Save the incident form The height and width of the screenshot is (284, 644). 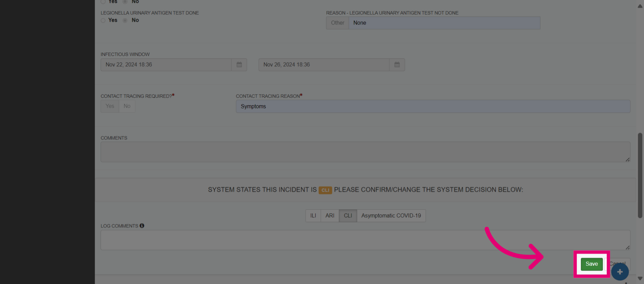pos(592,264)
